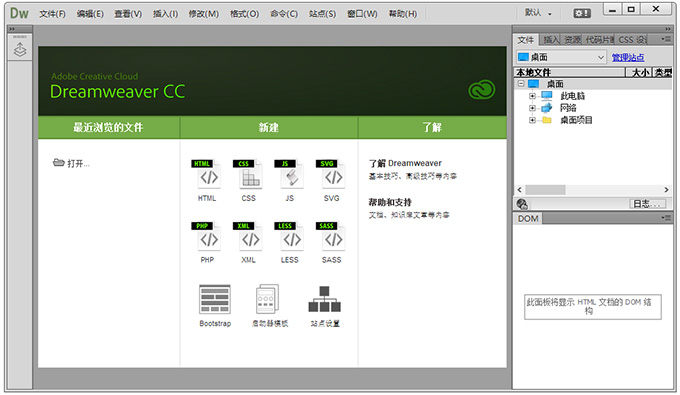Click the 日志... button
The width and height of the screenshot is (680, 395).
(647, 204)
